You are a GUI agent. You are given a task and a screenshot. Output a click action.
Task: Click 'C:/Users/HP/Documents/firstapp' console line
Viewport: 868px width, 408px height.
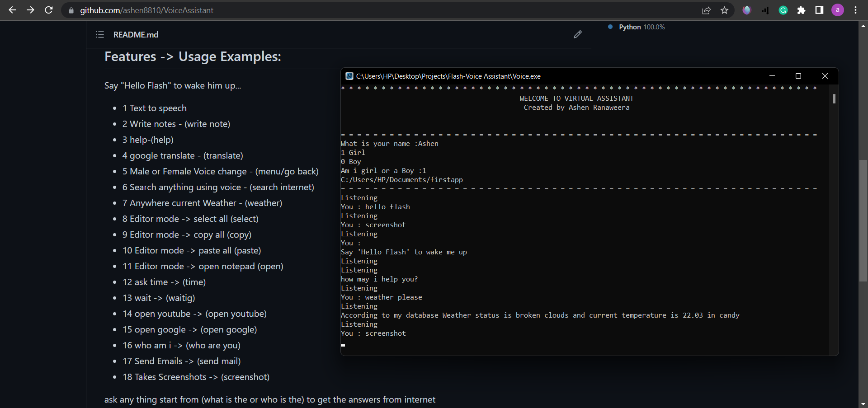pyautogui.click(x=402, y=180)
